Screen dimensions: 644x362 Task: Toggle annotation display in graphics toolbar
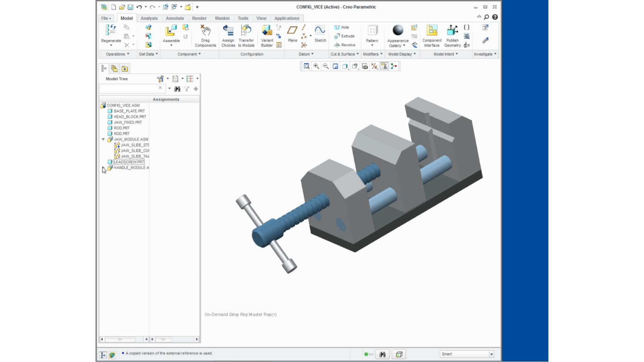tap(384, 66)
